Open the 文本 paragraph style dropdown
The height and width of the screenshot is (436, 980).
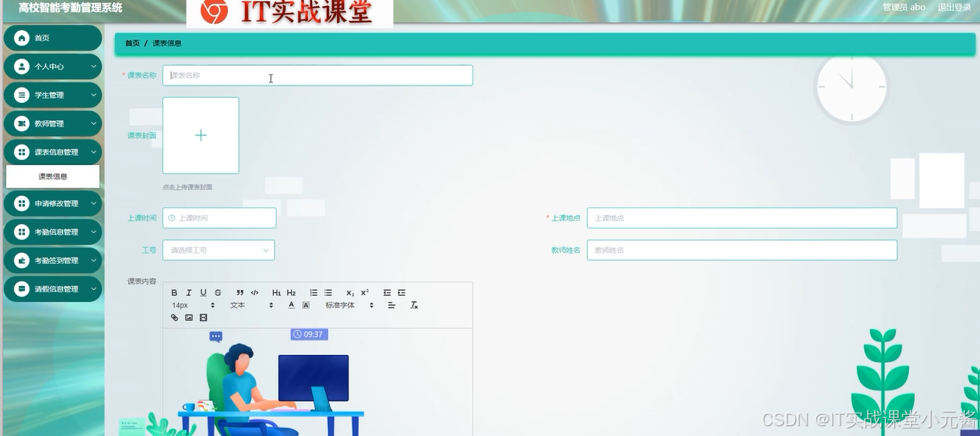[x=251, y=305]
